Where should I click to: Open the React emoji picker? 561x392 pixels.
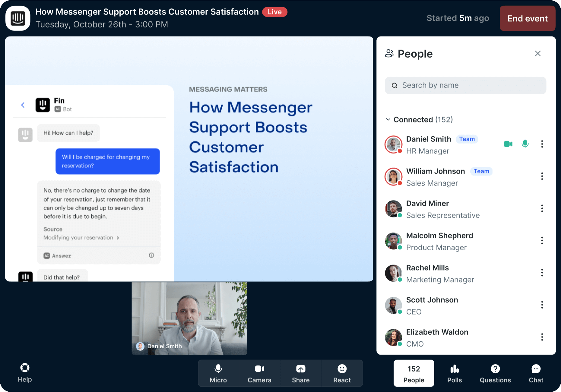pos(342,373)
